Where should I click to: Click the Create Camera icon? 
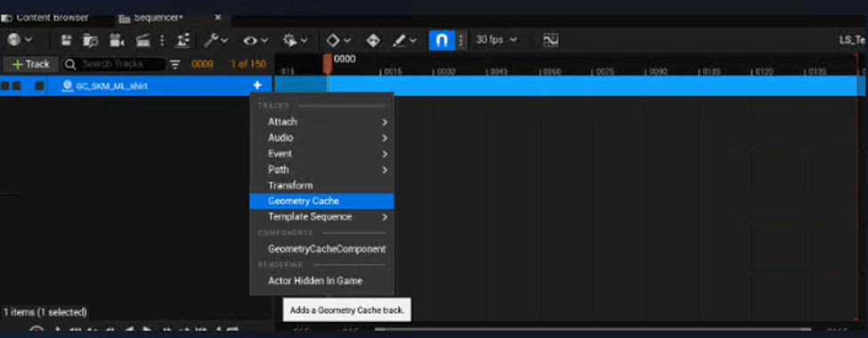(117, 40)
